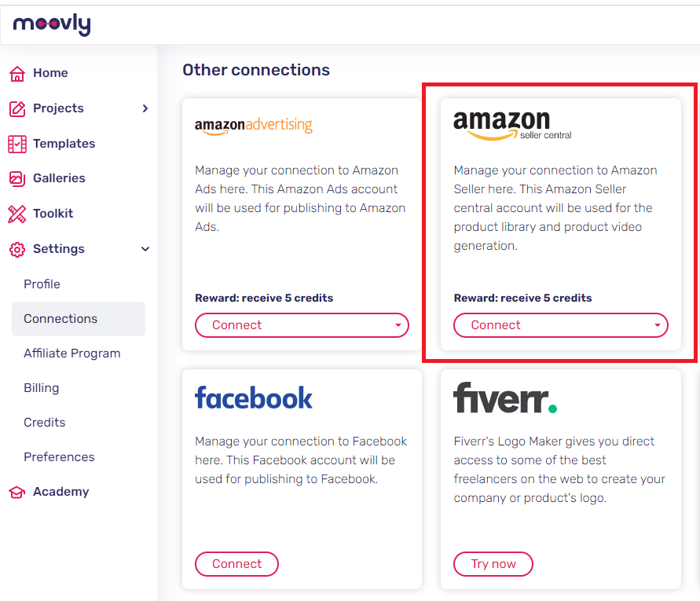The image size is (700, 601).
Task: Click the Amazon Seller Central logo
Action: coord(512,126)
